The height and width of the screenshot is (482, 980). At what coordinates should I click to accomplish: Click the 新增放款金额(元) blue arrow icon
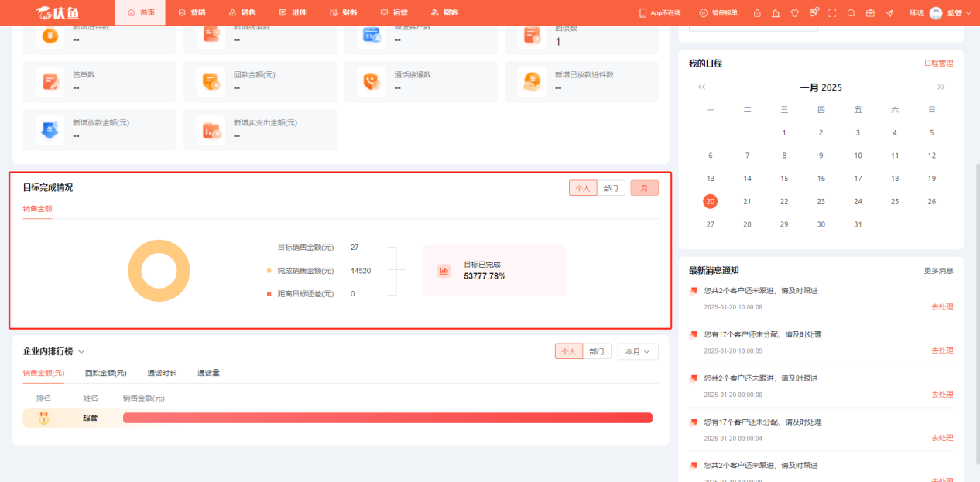(50, 129)
